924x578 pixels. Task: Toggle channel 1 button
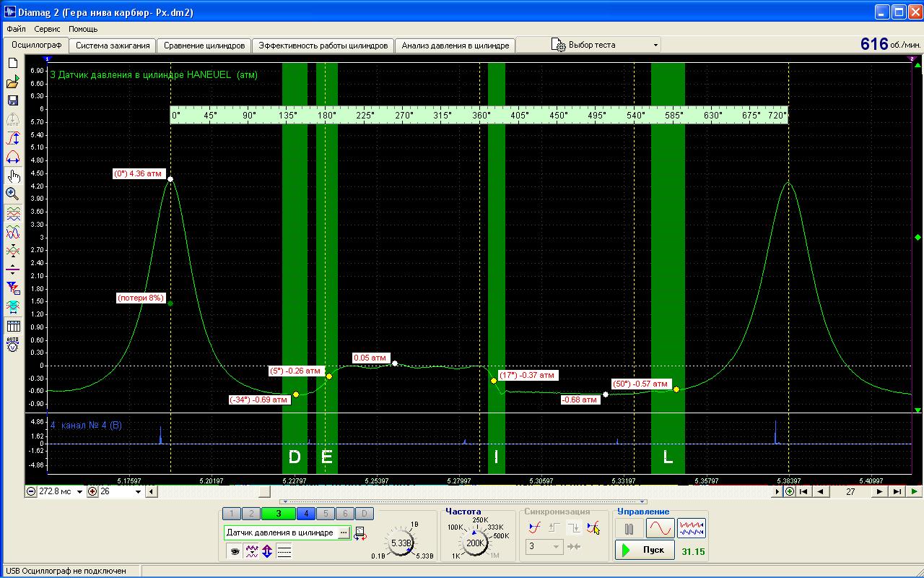coord(231,514)
